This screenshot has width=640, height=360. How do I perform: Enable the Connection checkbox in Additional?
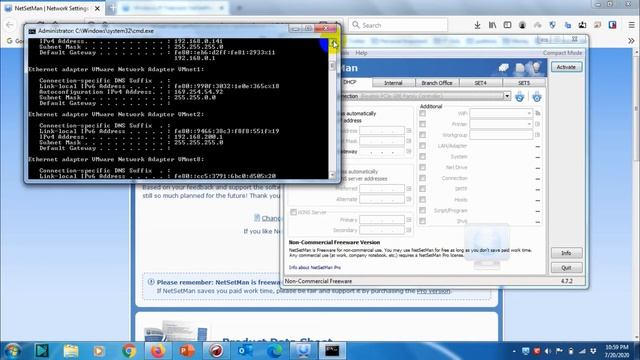(422, 178)
